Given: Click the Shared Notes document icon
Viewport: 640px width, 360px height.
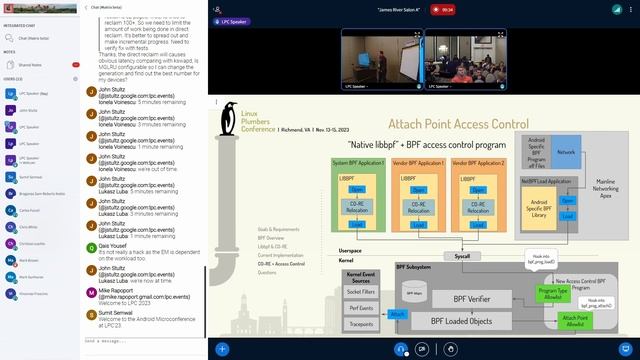Looking at the screenshot, I should pos(10,65).
